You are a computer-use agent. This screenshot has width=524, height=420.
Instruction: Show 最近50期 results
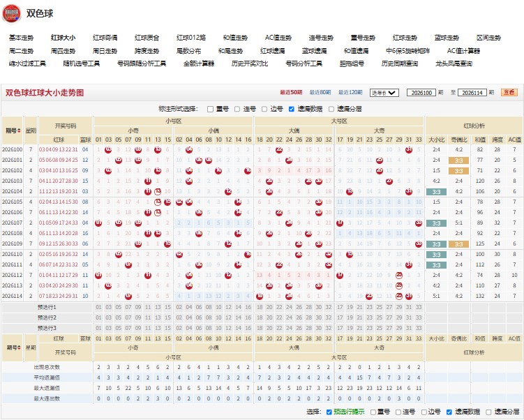click(x=291, y=93)
